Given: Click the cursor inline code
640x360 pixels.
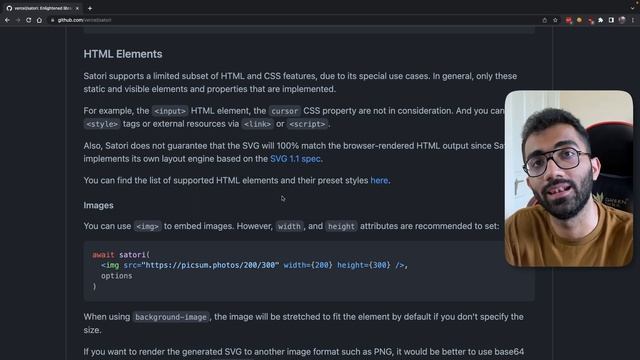Looking at the screenshot, I should click(284, 111).
